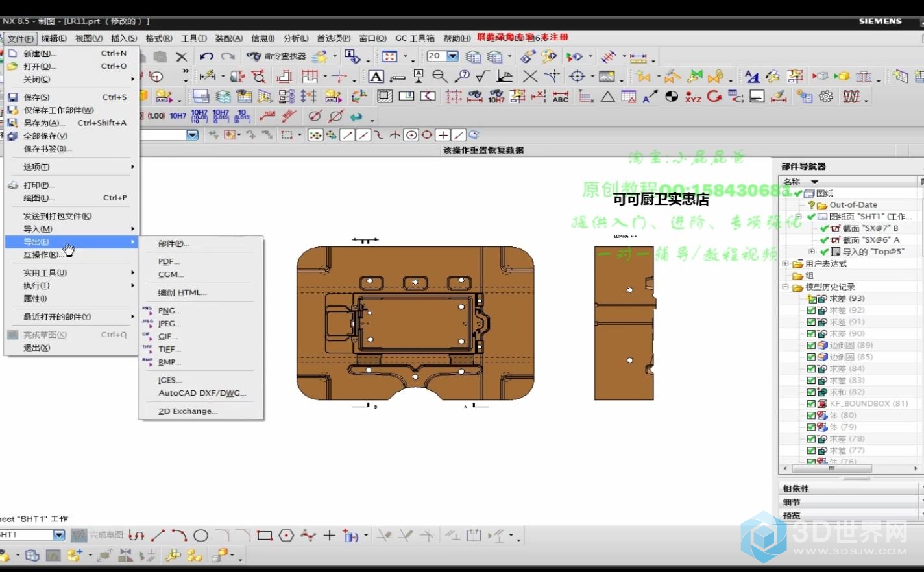Open the Command Finder (命令查找器) tool
This screenshot has height=572, width=924.
pos(276,56)
